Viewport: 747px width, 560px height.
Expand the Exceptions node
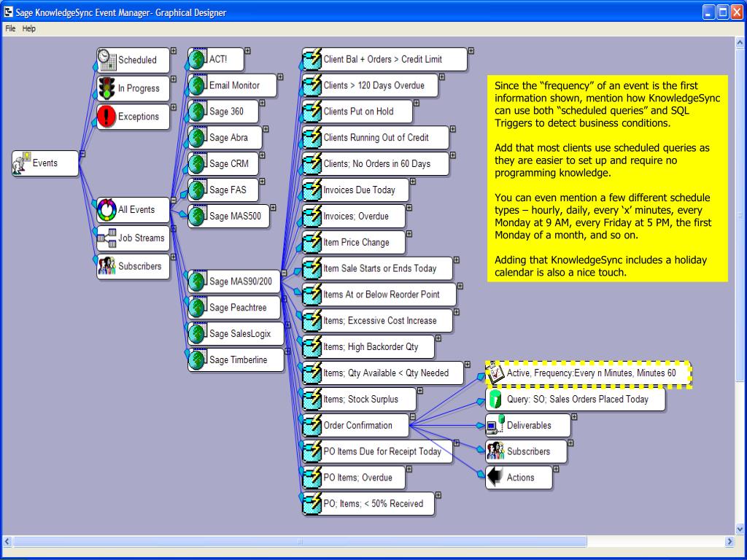[x=174, y=107]
